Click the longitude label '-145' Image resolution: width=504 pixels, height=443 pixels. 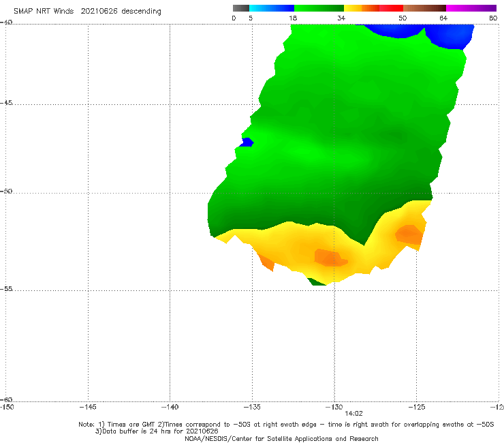(88, 407)
